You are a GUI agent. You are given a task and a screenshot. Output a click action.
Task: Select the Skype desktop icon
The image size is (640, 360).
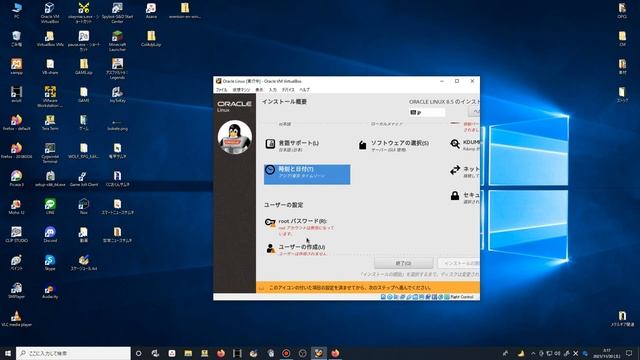click(50, 262)
